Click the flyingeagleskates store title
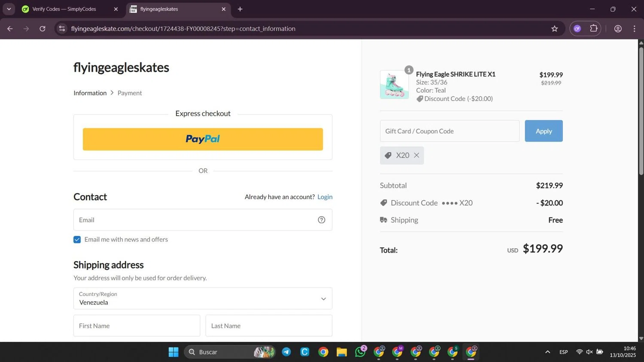 click(x=122, y=67)
